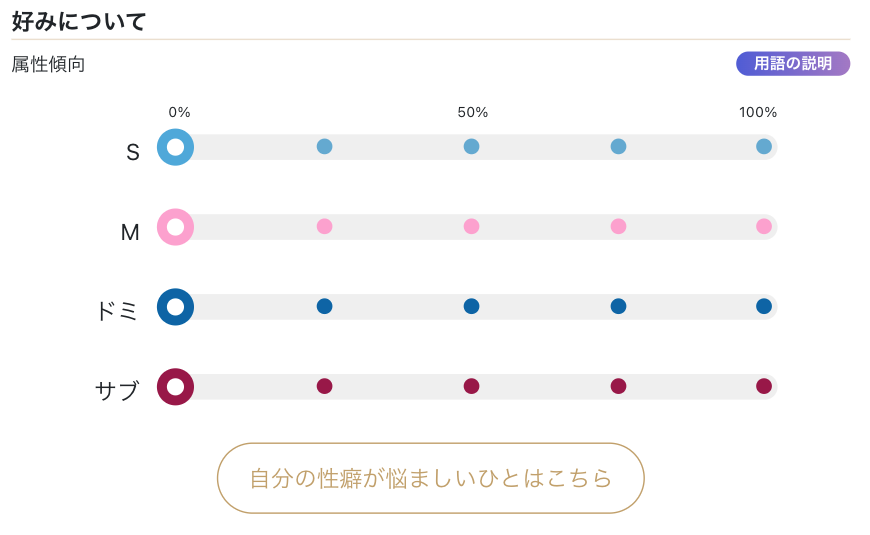Set the M slider to 75%
This screenshot has height=535, width=870.
618,227
